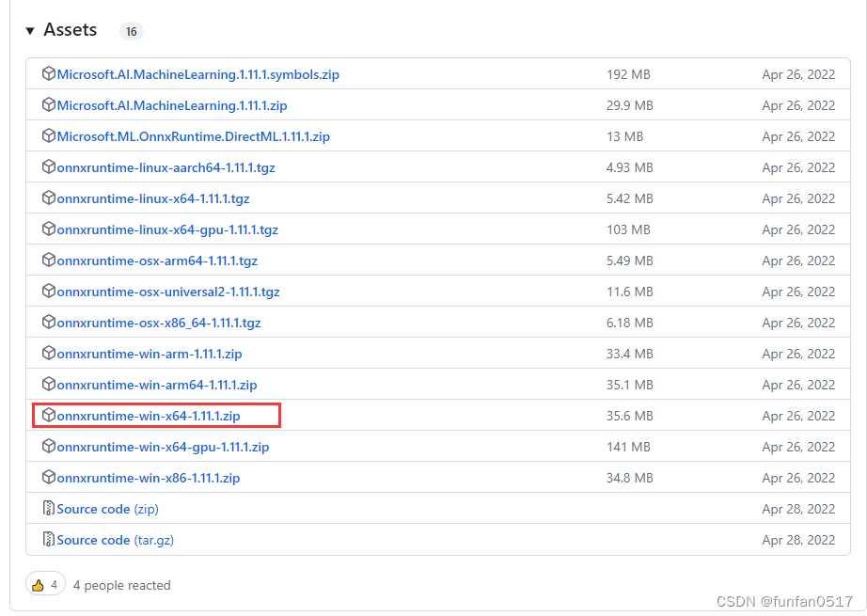The width and height of the screenshot is (867, 616).
Task: Click package icon beside Microsoft.ML.OnnxRuntime.DirectML.1.11.1.zip
Action: 49,135
